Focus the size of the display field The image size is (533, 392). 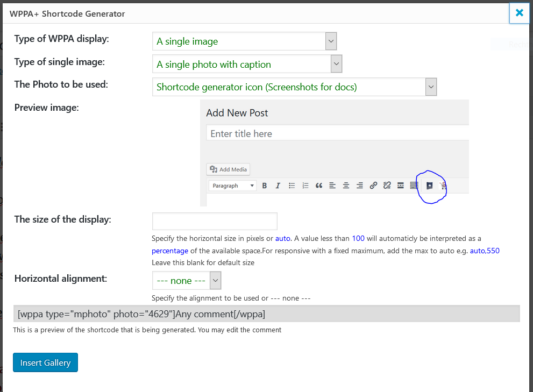coord(215,222)
